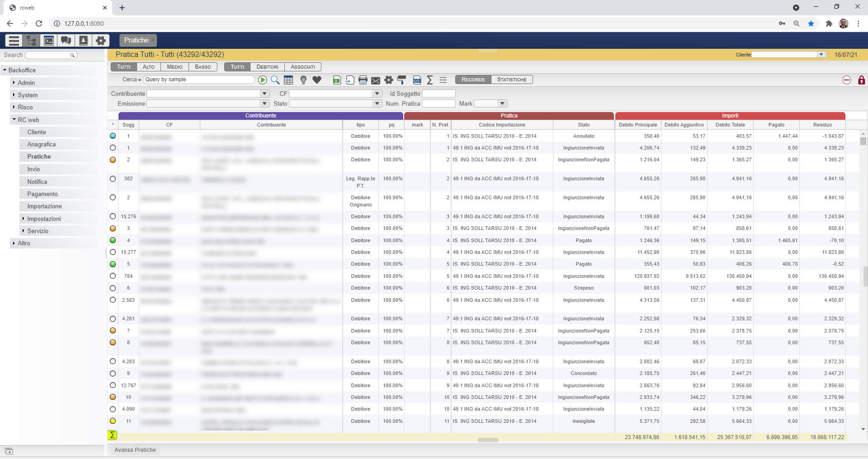
Task: Open the Contribuente filter dropdown
Action: point(264,94)
